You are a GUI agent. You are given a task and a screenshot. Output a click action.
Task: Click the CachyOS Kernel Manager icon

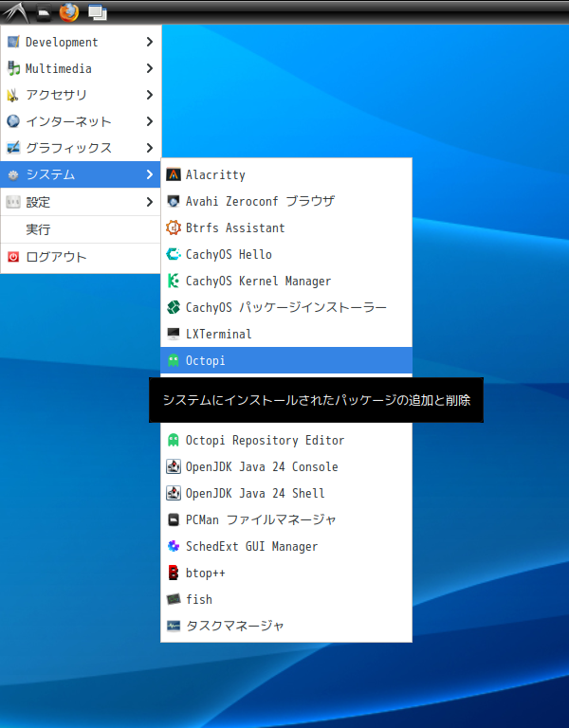[174, 281]
